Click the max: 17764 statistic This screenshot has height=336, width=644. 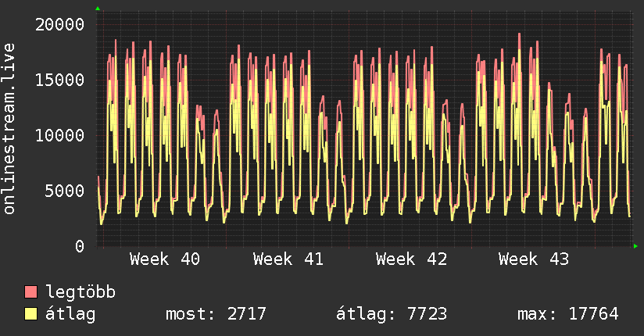click(568, 314)
